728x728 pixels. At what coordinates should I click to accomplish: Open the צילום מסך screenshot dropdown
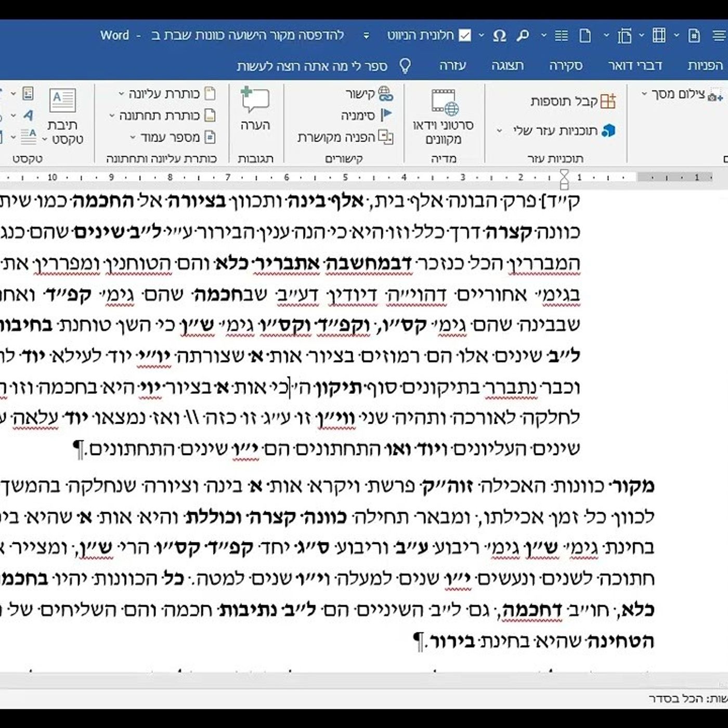(682, 95)
